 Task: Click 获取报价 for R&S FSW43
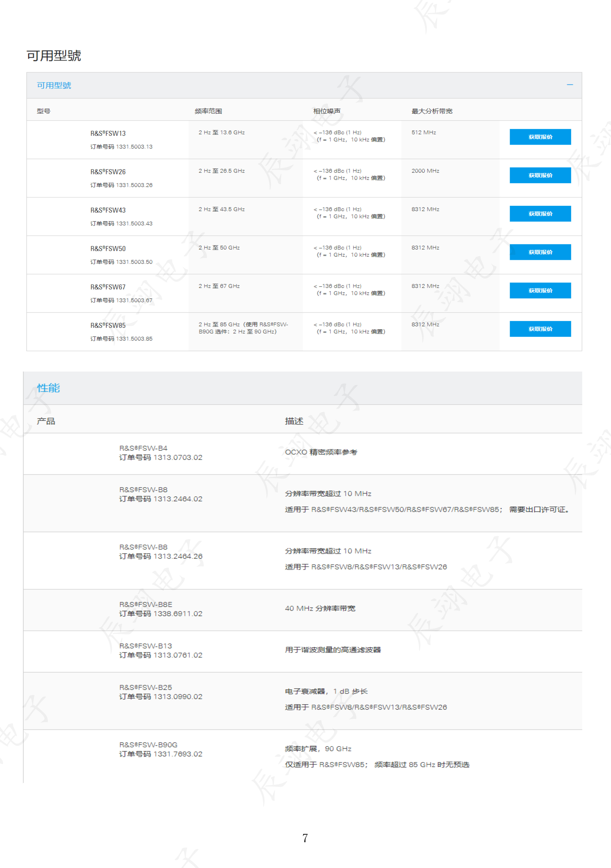tap(540, 214)
